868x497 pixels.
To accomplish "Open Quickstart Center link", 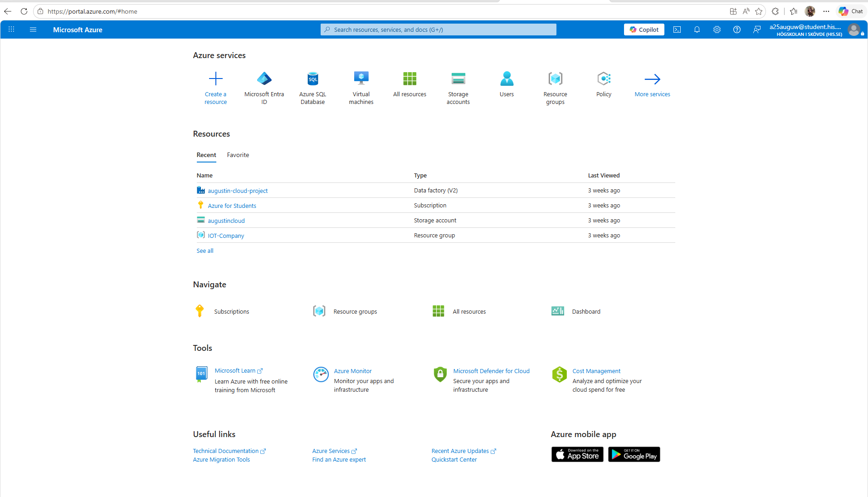I will point(454,459).
